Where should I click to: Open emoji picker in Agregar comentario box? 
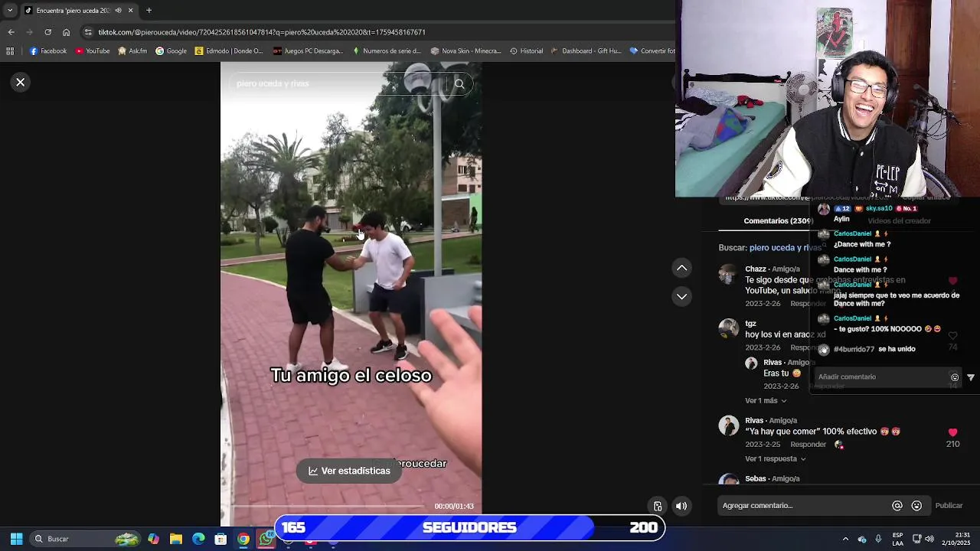pyautogui.click(x=916, y=505)
